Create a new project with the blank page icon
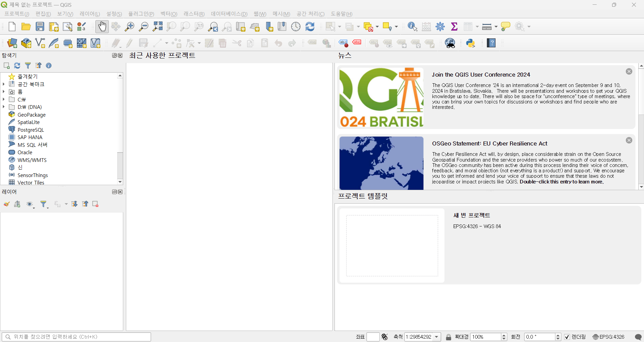Screen dimensions: 644x342 point(12,27)
